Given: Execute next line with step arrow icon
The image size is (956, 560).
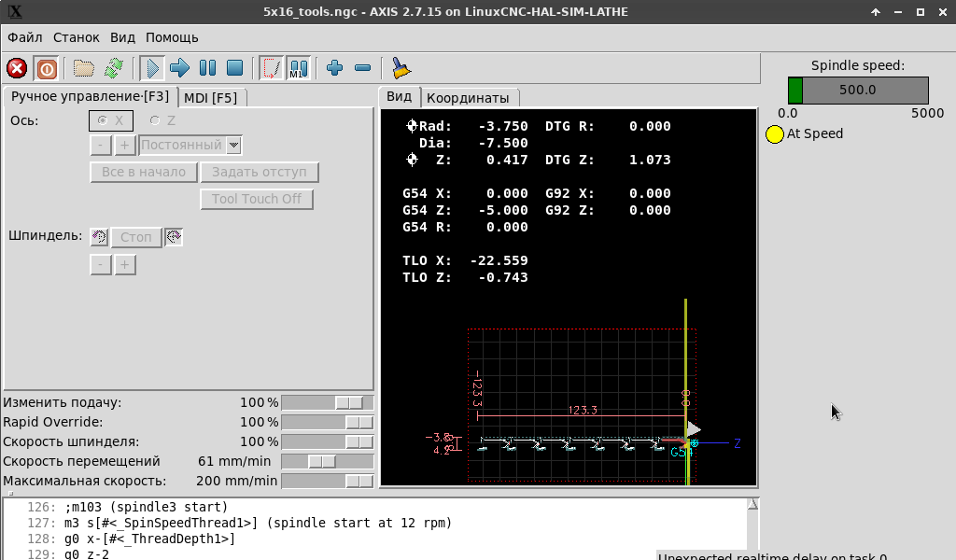Looking at the screenshot, I should click(179, 68).
